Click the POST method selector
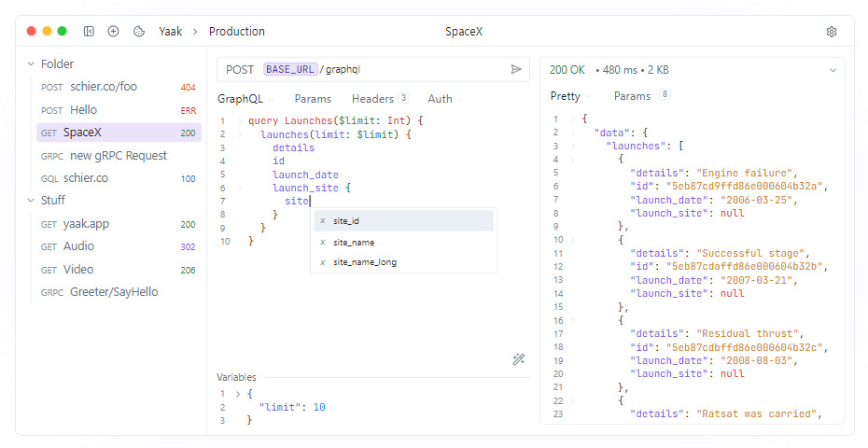Viewport: 868px width, 448px height. coord(240,70)
